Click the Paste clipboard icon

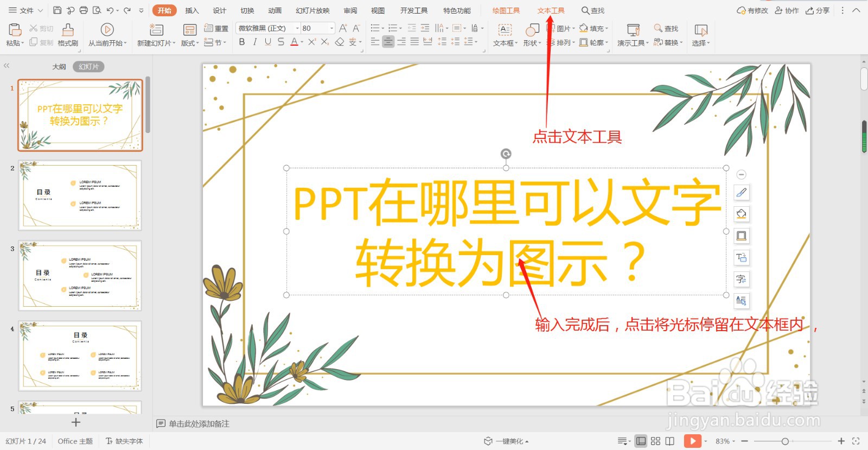pos(15,30)
